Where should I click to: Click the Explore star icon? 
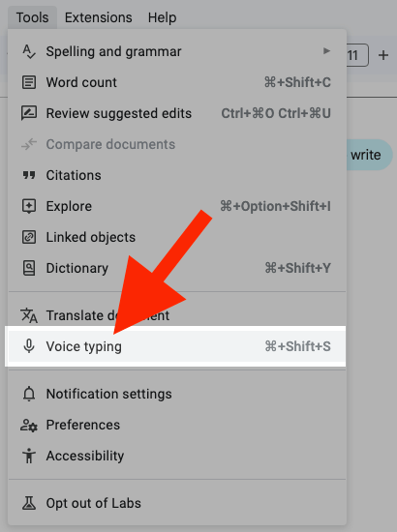tap(29, 206)
